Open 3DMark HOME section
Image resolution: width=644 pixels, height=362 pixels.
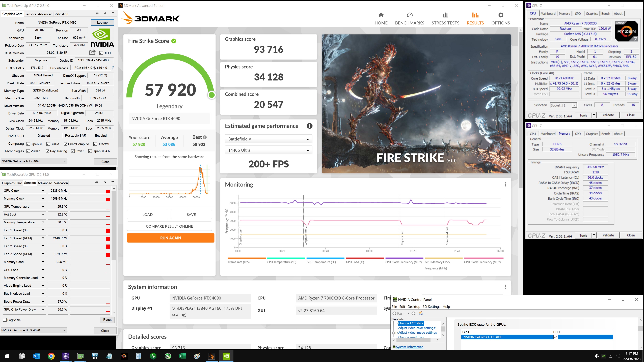(381, 19)
